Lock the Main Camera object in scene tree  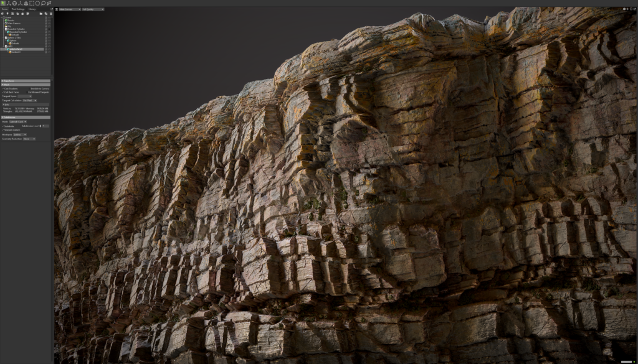pyautogui.click(x=46, y=23)
